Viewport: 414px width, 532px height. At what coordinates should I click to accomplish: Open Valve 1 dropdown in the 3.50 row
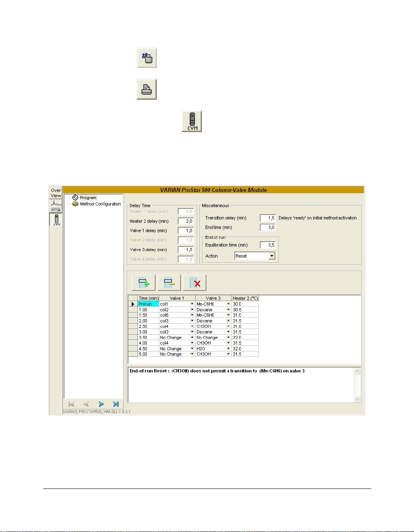coord(192,338)
